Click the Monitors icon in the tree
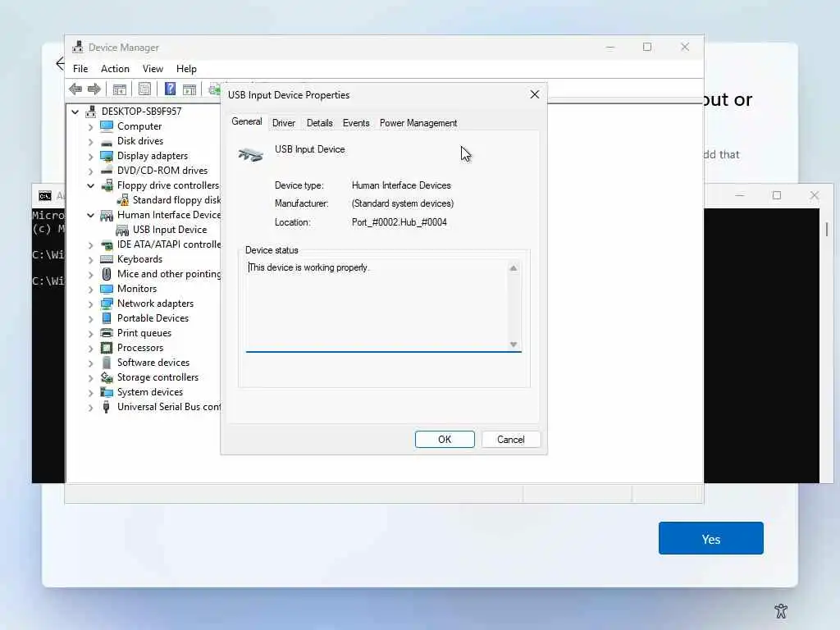The height and width of the screenshot is (630, 840). [x=107, y=289]
